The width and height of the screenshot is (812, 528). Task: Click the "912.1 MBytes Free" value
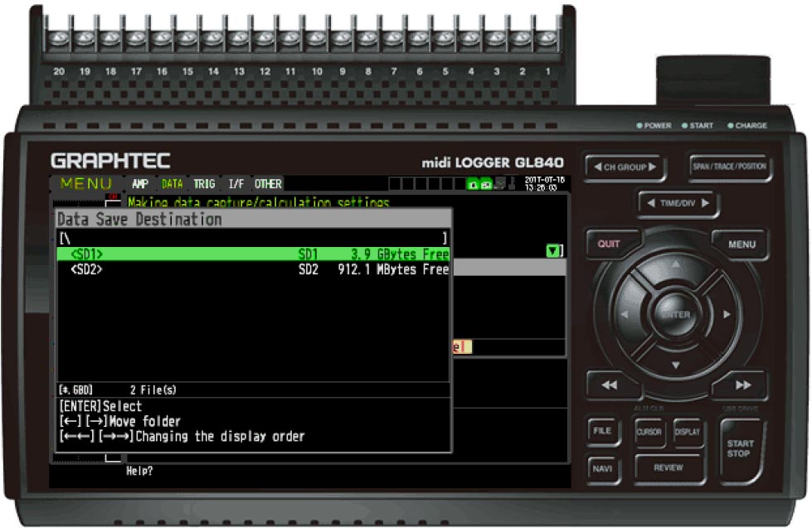pos(393,269)
